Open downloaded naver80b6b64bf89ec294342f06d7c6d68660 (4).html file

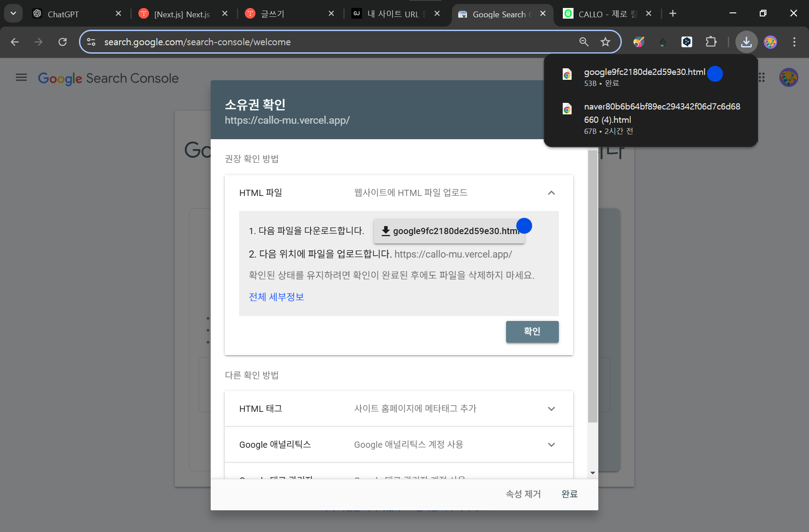tap(651, 118)
